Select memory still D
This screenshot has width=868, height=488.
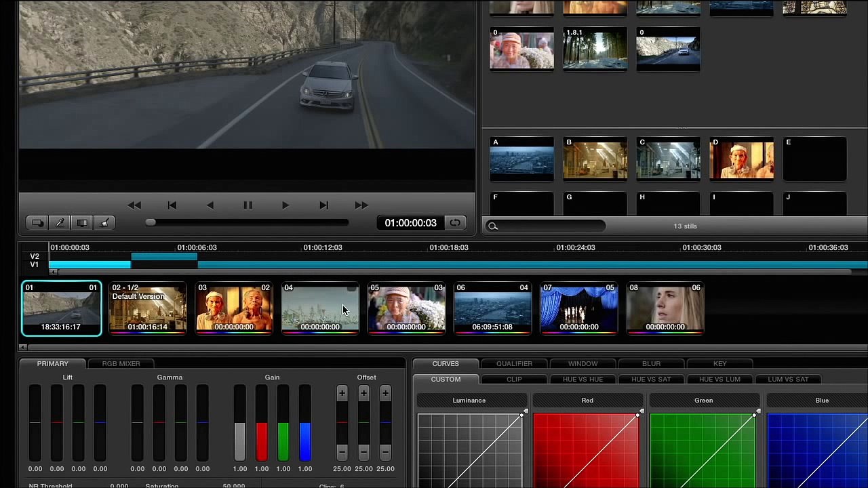[x=741, y=159]
